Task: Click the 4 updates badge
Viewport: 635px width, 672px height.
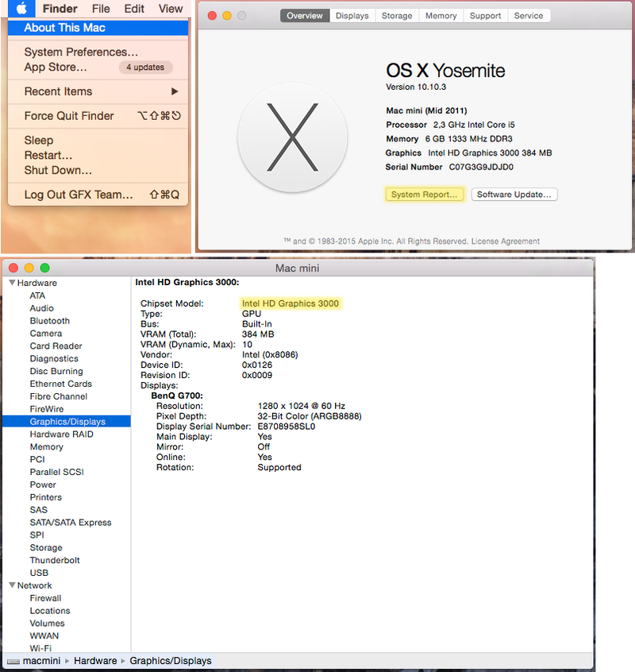Action: (x=145, y=68)
